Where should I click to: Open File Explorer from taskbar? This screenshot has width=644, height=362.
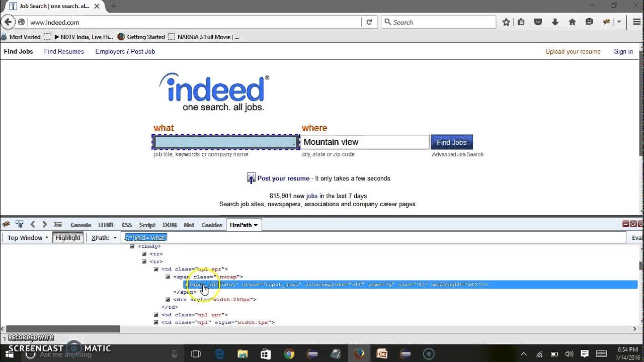pyautogui.click(x=243, y=354)
